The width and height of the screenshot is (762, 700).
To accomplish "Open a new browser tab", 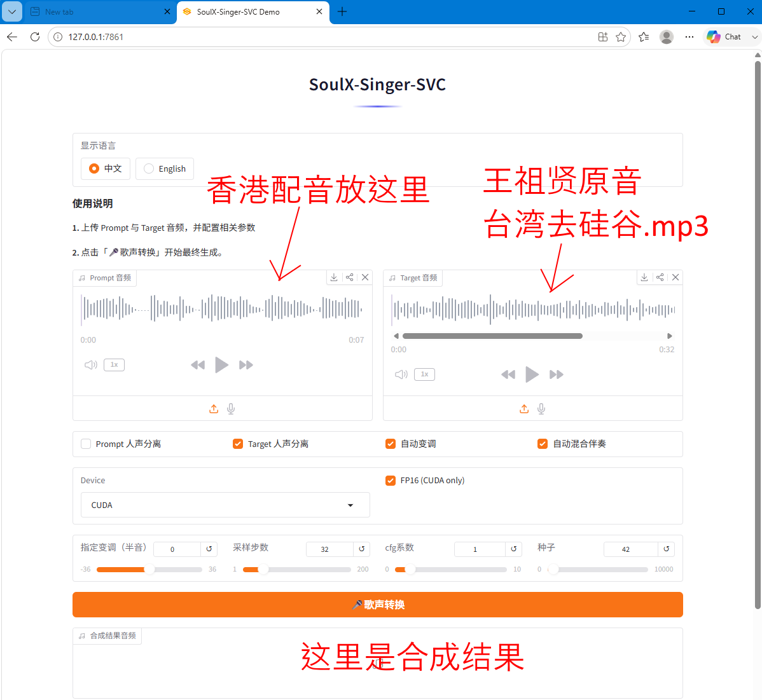I will click(342, 11).
